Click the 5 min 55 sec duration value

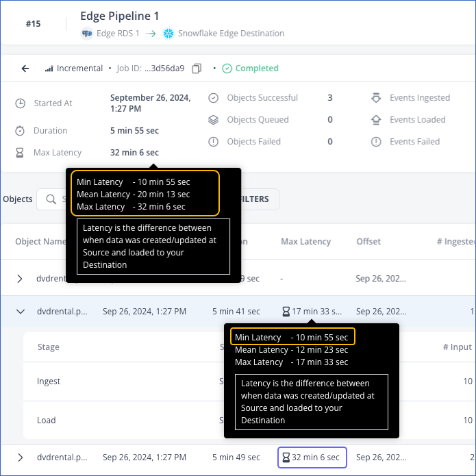(x=134, y=131)
